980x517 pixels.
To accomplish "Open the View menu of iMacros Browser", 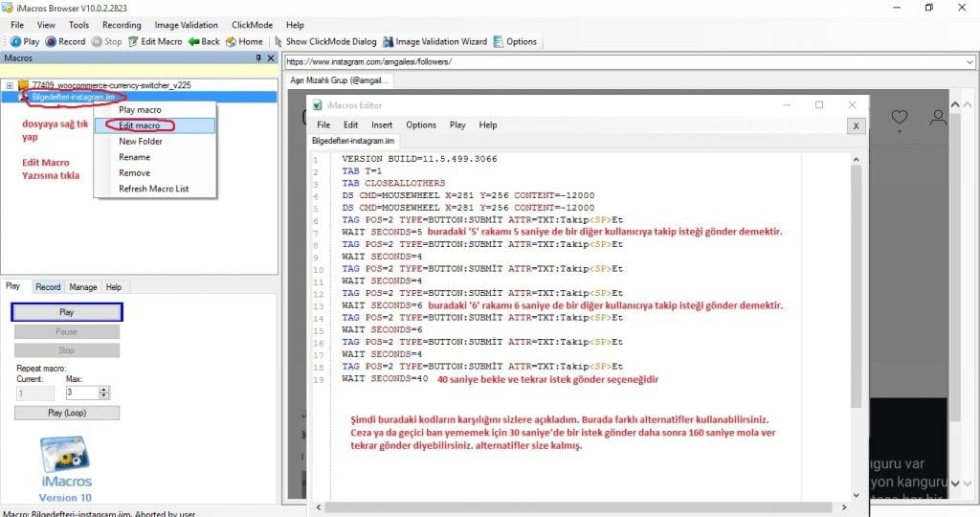I will click(46, 25).
